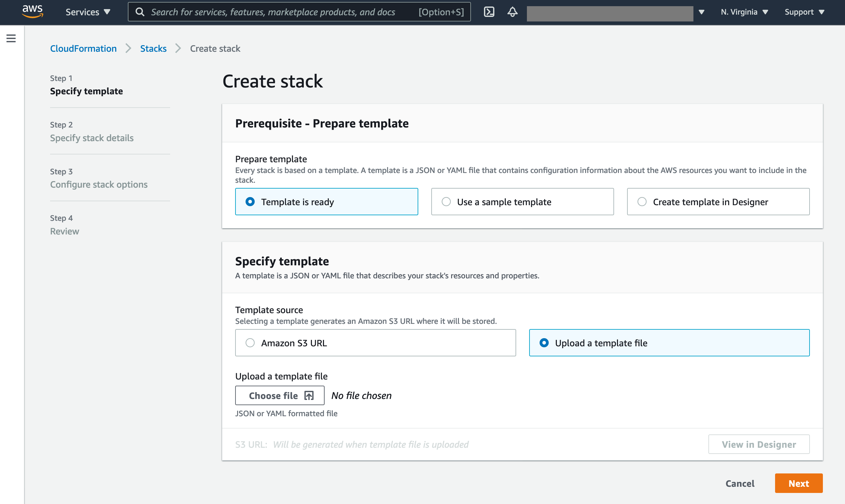Viewport: 845px width, 504px height.
Task: Click the account/user dropdown icon
Action: coord(701,12)
